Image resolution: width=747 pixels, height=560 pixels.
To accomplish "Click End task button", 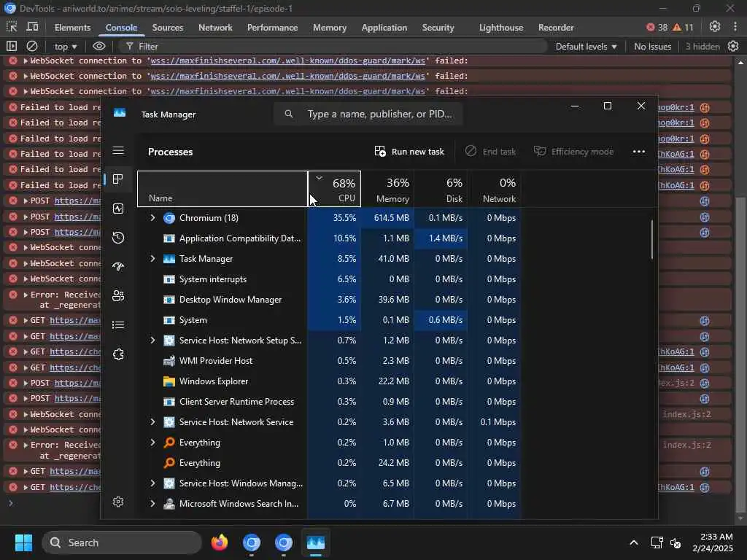I will click(x=490, y=152).
